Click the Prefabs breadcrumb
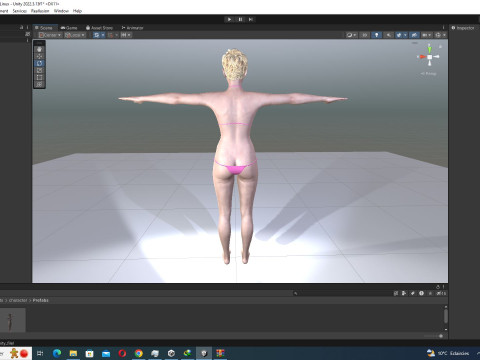480x360 pixels. coord(41,300)
